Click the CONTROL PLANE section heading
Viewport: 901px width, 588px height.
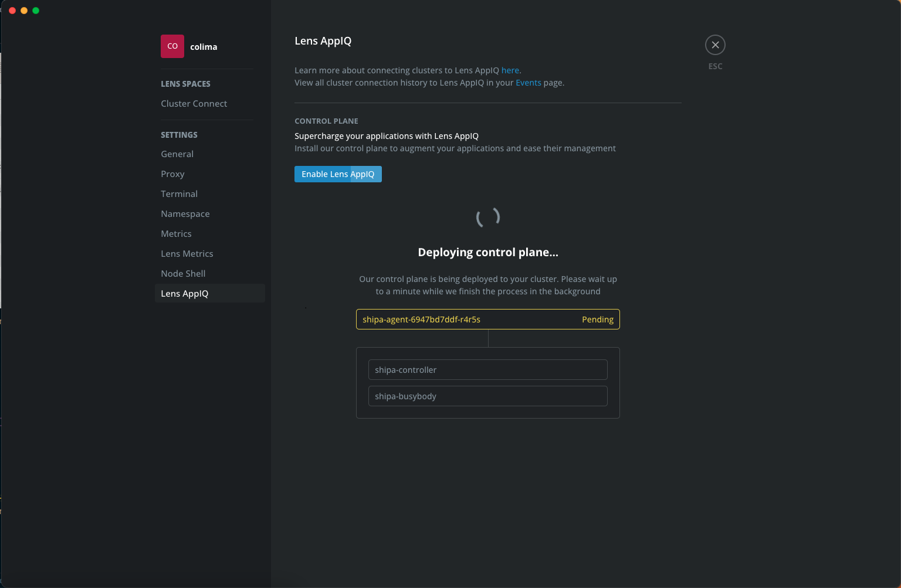[x=326, y=121]
